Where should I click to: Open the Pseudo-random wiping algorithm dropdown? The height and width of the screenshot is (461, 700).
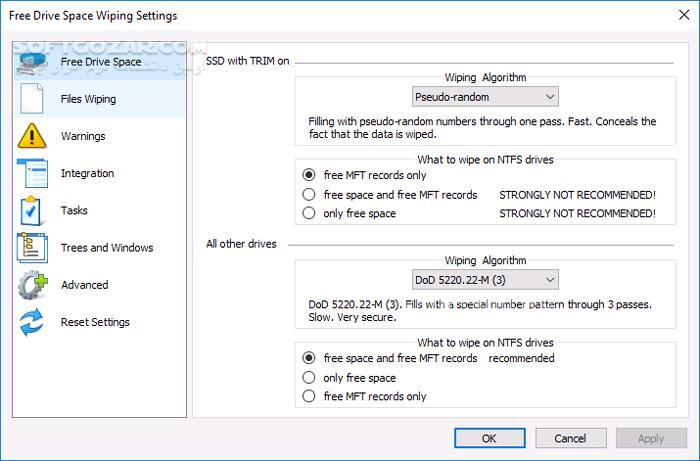click(x=485, y=96)
